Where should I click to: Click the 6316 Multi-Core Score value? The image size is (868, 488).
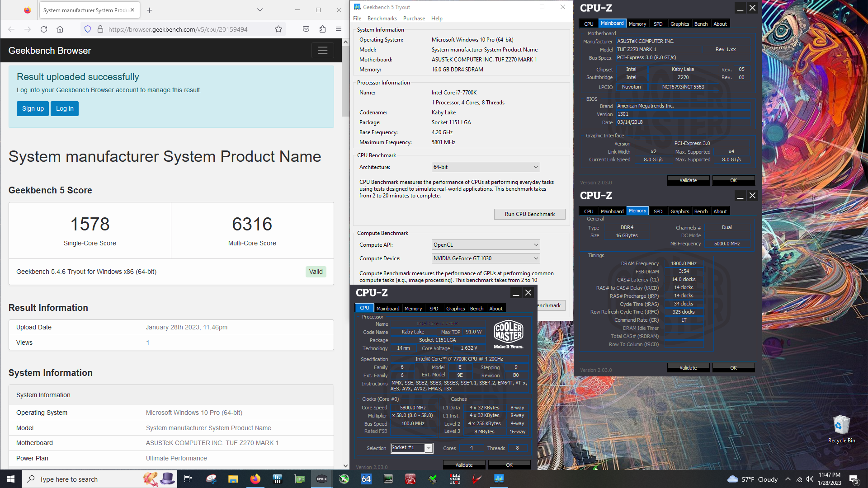click(x=252, y=224)
